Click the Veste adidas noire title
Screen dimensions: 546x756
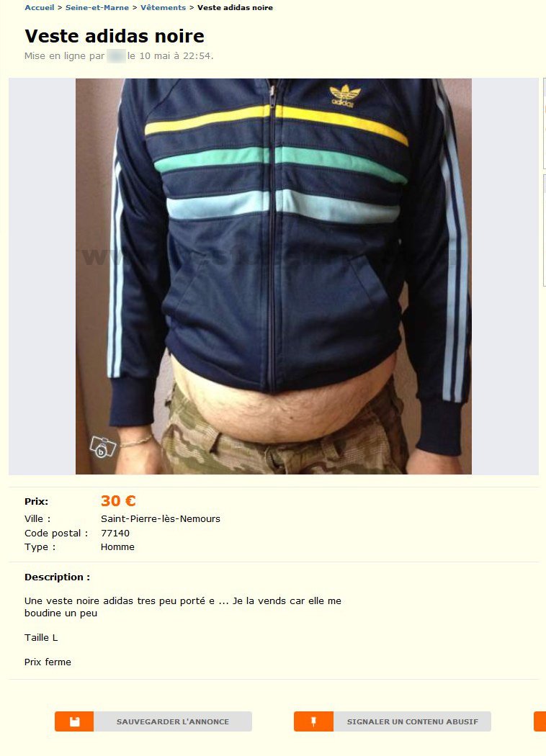[115, 36]
